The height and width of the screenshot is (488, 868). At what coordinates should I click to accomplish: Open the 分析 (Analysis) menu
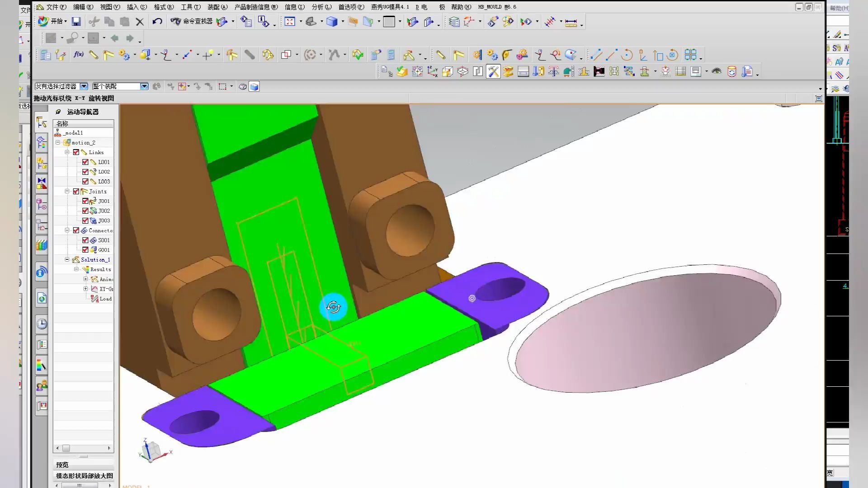(x=321, y=7)
